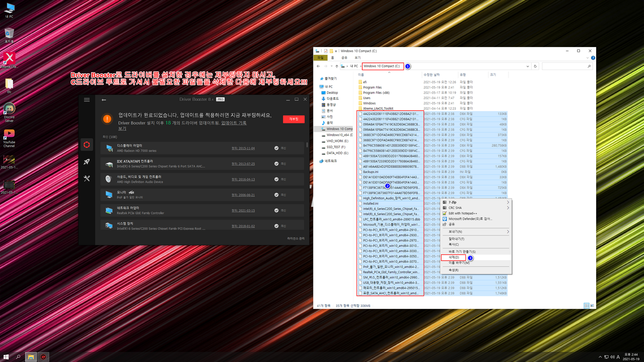Click the Explorer search box

567,66
